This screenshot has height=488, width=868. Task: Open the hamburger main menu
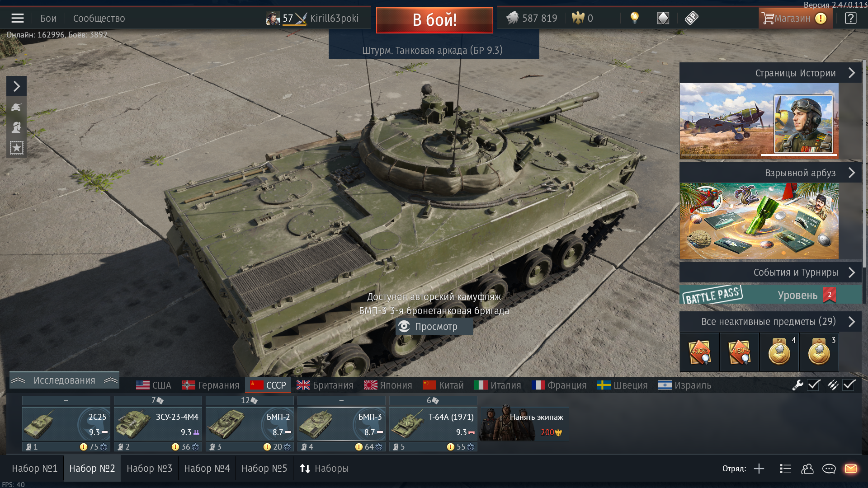pos(18,18)
